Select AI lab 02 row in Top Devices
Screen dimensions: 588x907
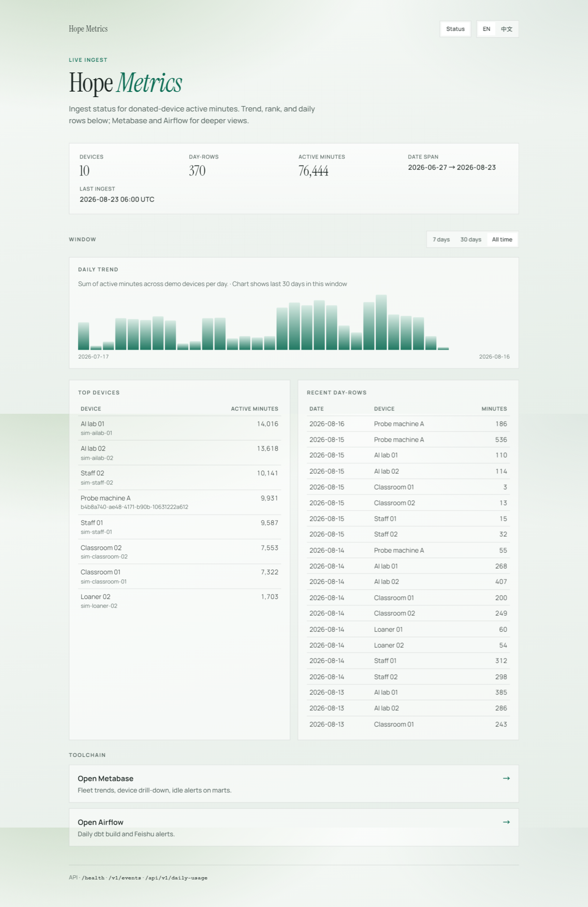click(179, 453)
